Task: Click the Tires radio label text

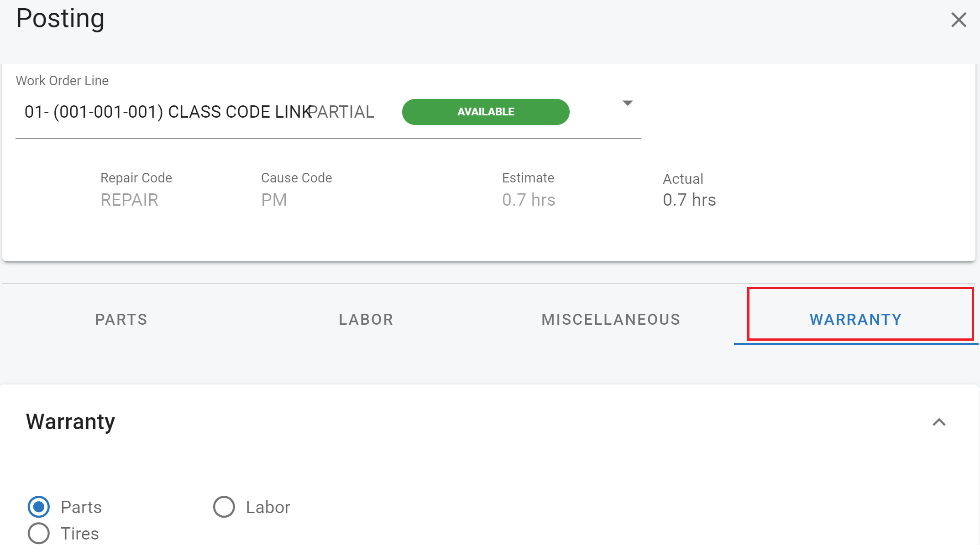Action: point(80,534)
